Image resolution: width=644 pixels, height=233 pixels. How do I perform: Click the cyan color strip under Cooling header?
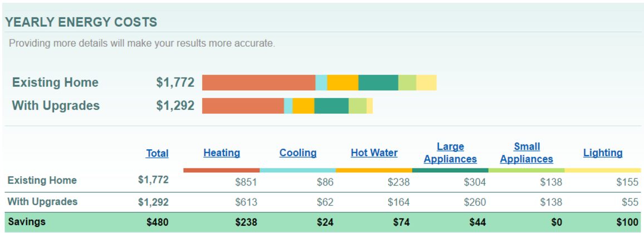click(x=298, y=170)
